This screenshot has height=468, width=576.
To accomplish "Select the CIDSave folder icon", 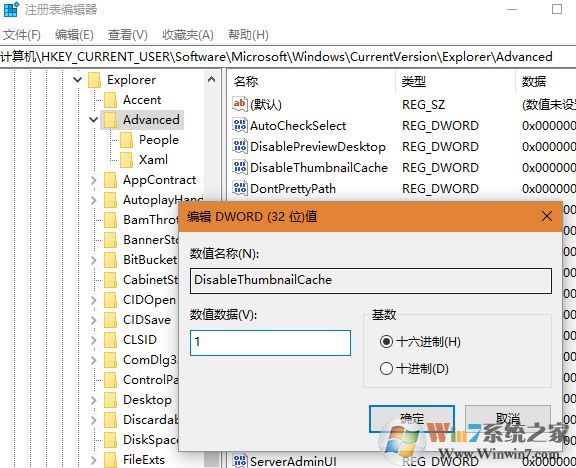I will pos(110,320).
